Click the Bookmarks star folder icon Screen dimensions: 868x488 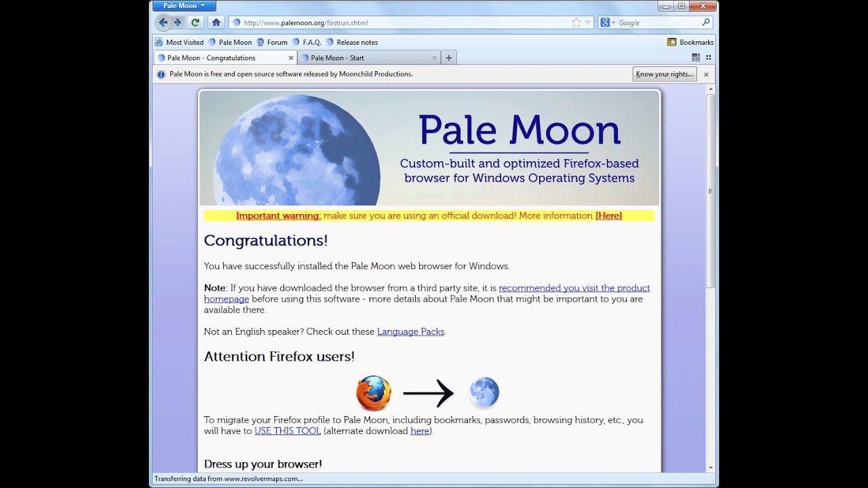click(x=672, y=42)
